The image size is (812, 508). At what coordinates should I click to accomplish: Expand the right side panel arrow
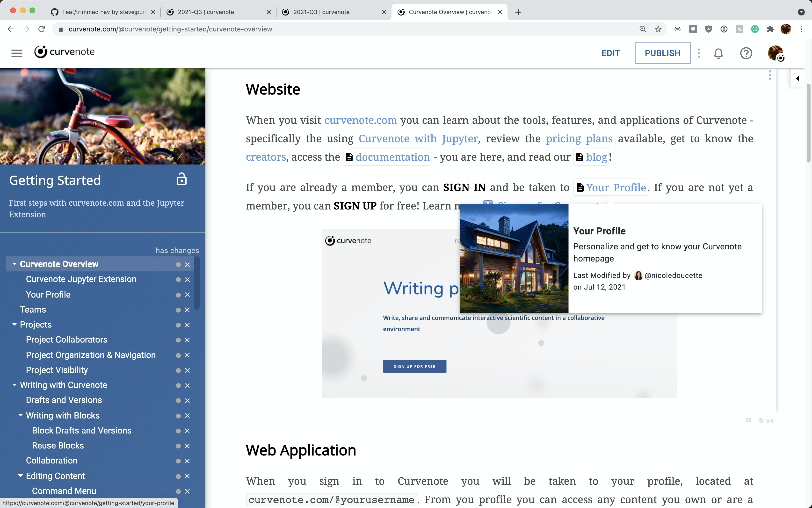[x=797, y=78]
